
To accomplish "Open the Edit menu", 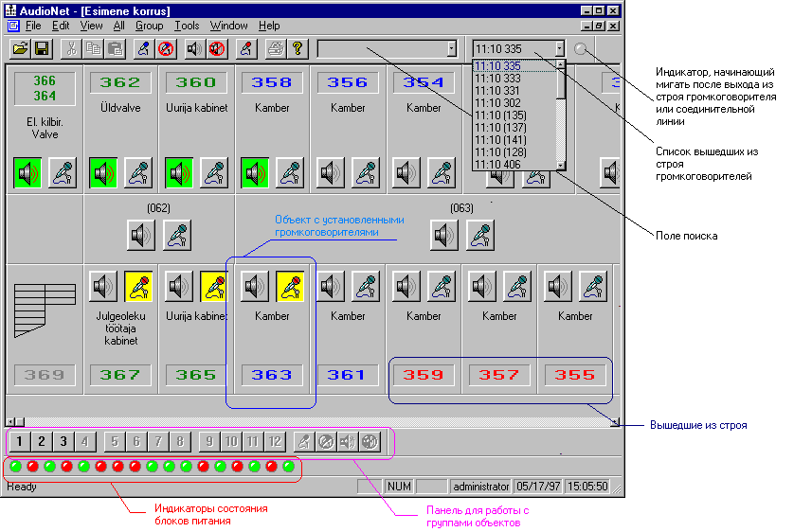I will pyautogui.click(x=61, y=26).
